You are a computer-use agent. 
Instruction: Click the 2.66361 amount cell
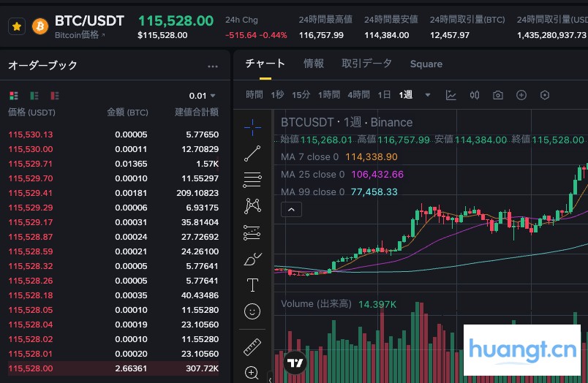131,368
